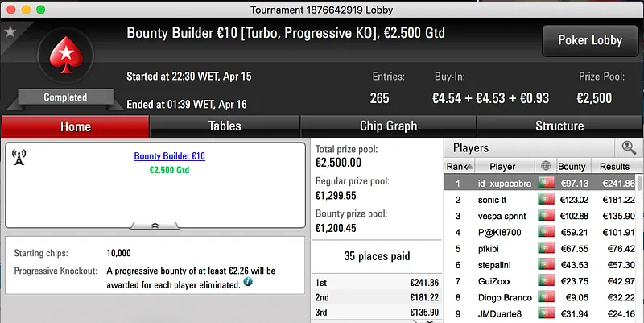Click the favorite star icon
This screenshot has width=644, height=323.
click(x=10, y=31)
